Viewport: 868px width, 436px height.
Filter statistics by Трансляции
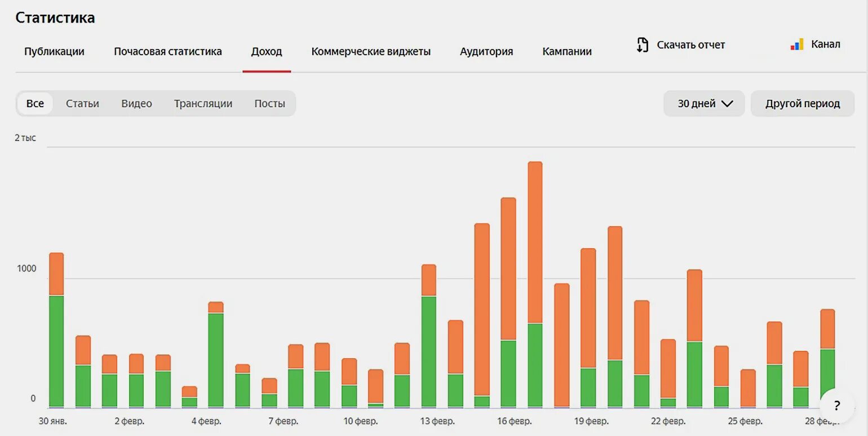(203, 103)
